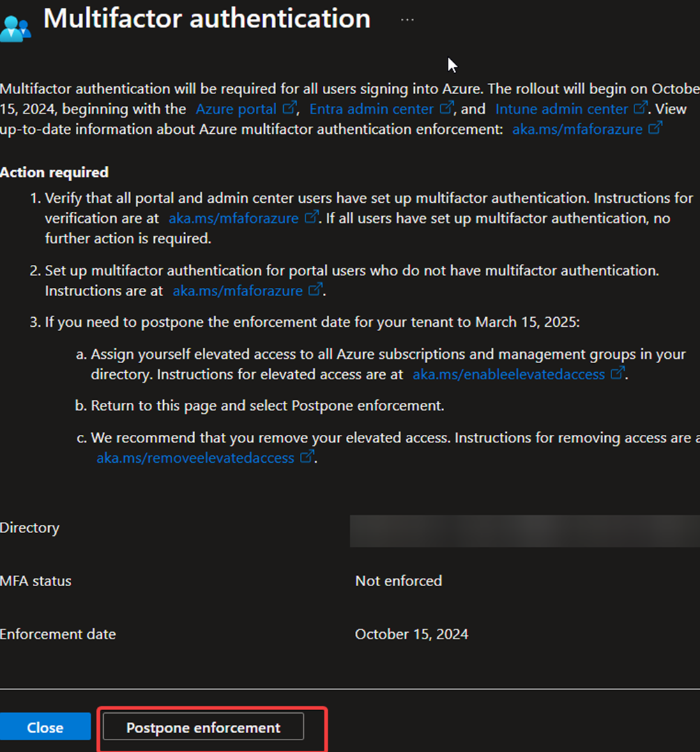Screen dimensions: 700x752
Task: Click external-link icon after step 2 mfaforazure
Action: coord(315,291)
